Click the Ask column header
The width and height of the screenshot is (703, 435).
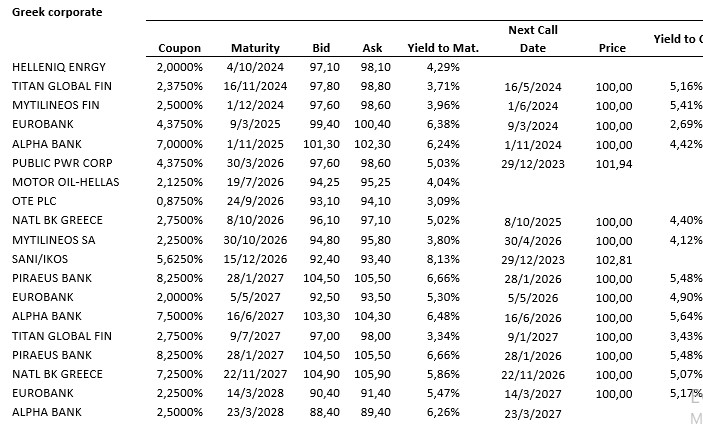[372, 48]
